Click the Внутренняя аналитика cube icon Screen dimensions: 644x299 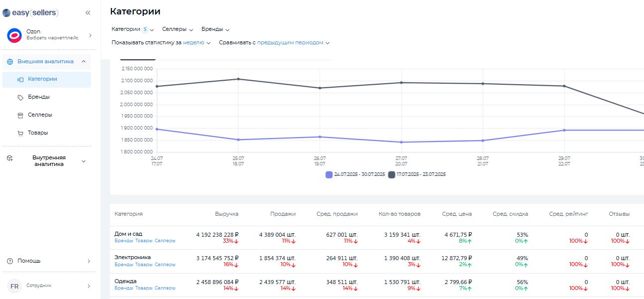coord(9,158)
